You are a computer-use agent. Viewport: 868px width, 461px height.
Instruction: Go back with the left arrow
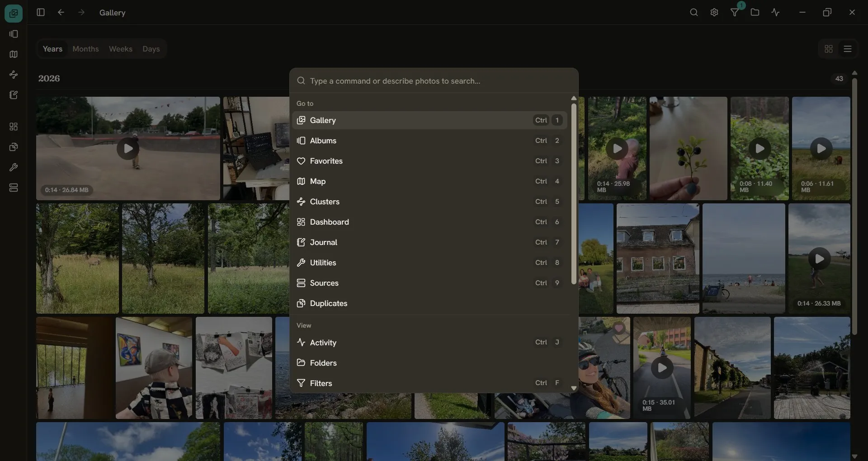(61, 13)
